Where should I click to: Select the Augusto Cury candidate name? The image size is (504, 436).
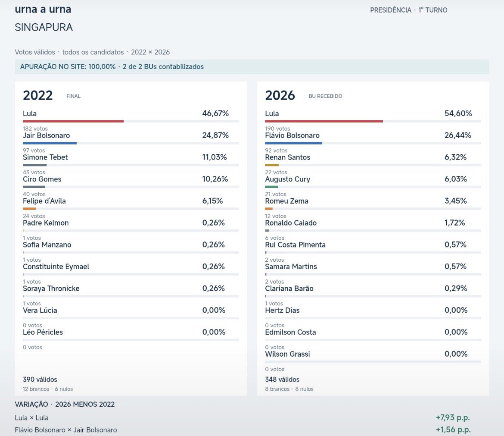[x=288, y=179]
